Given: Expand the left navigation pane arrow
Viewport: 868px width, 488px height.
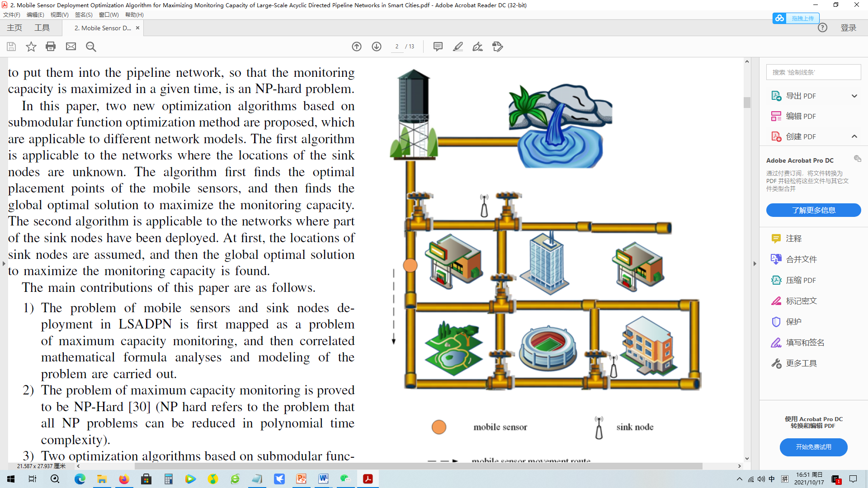Looking at the screenshot, I should (x=4, y=263).
